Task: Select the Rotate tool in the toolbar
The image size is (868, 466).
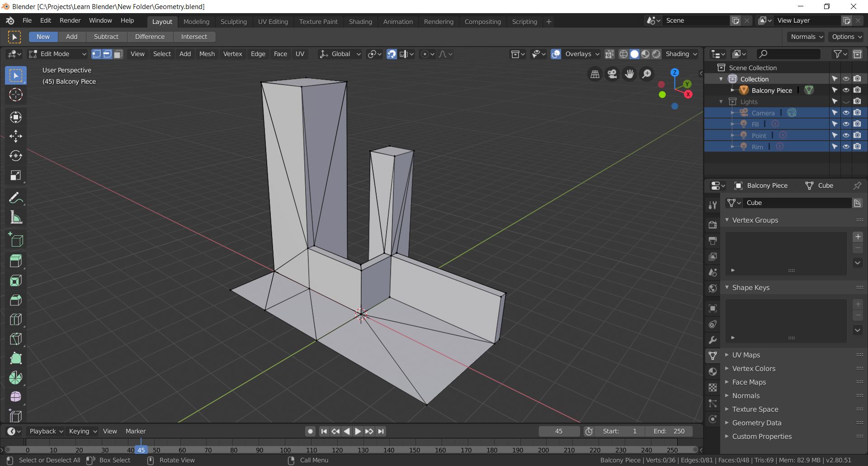Action: click(15, 156)
